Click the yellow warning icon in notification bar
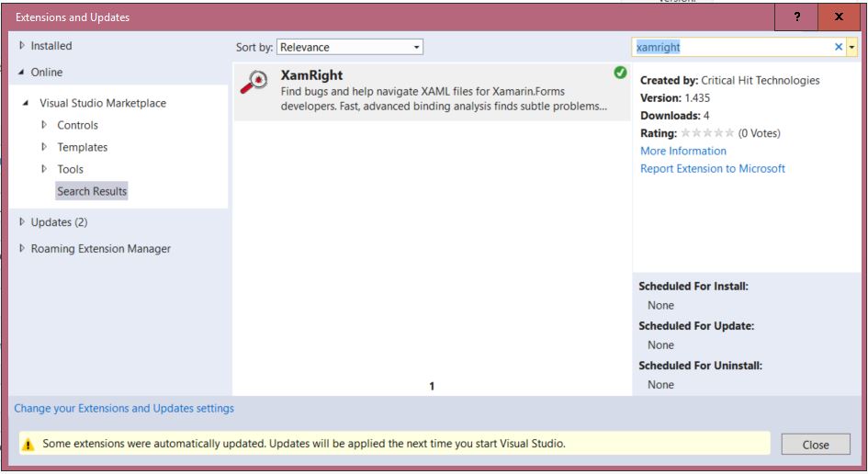868x474 pixels. 28,444
